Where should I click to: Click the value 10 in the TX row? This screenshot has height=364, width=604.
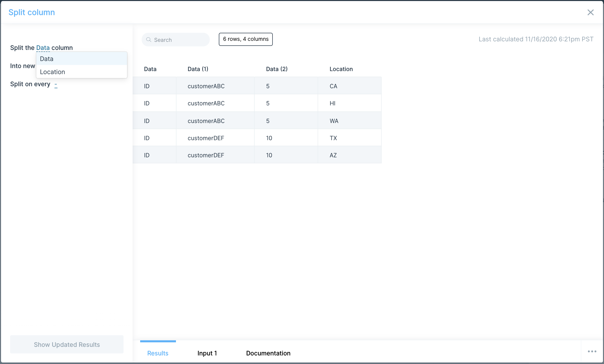[286, 138]
